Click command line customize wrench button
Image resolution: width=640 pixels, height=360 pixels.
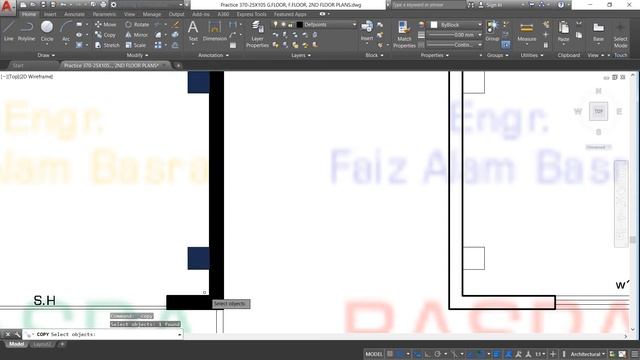pos(17,334)
